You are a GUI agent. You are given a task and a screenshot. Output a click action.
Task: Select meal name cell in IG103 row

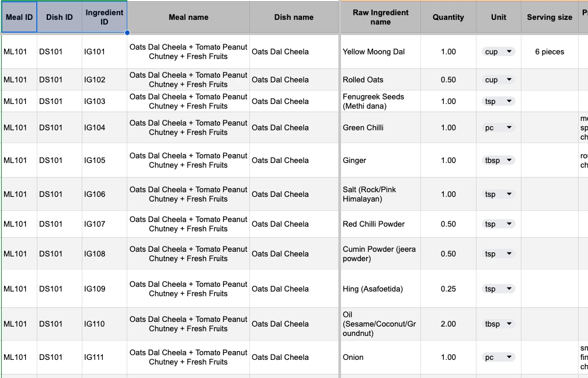[x=188, y=101]
